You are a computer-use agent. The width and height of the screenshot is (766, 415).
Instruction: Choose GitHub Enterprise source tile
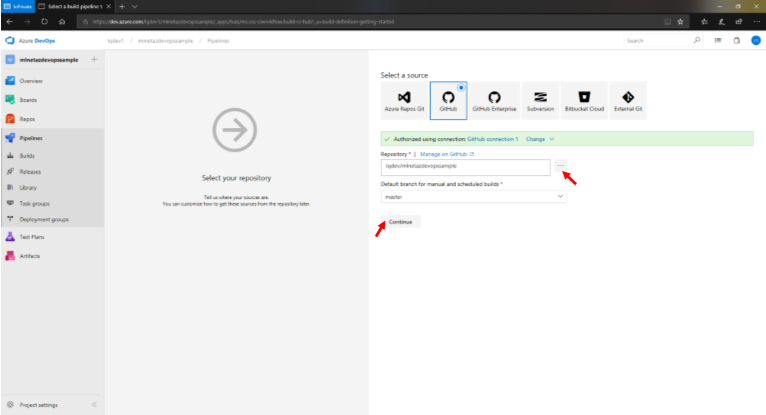pos(492,101)
